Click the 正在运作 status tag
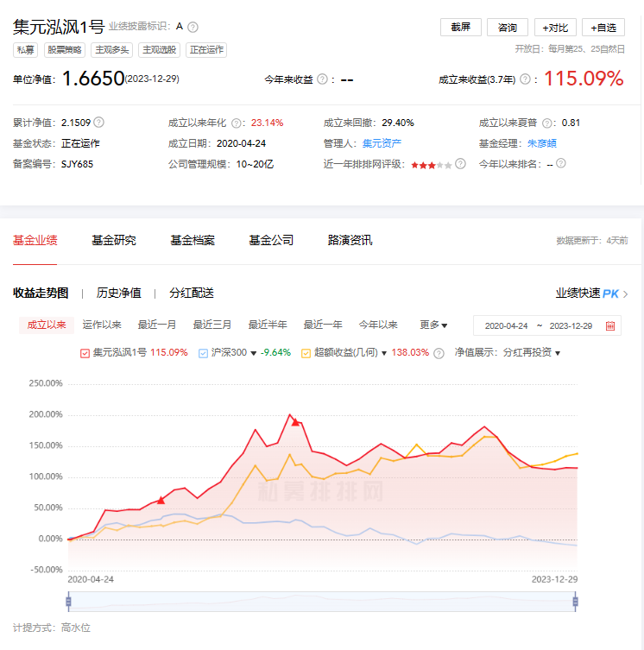 (x=206, y=50)
